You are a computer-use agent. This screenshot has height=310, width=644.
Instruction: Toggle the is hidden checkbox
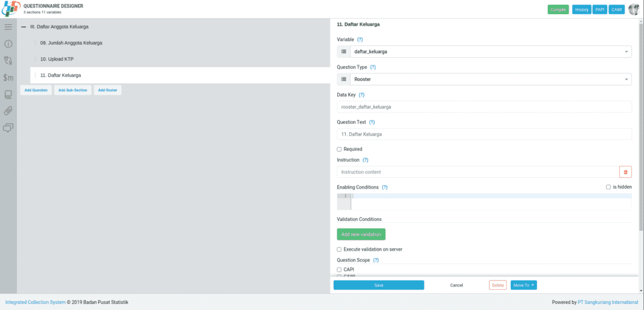click(608, 187)
